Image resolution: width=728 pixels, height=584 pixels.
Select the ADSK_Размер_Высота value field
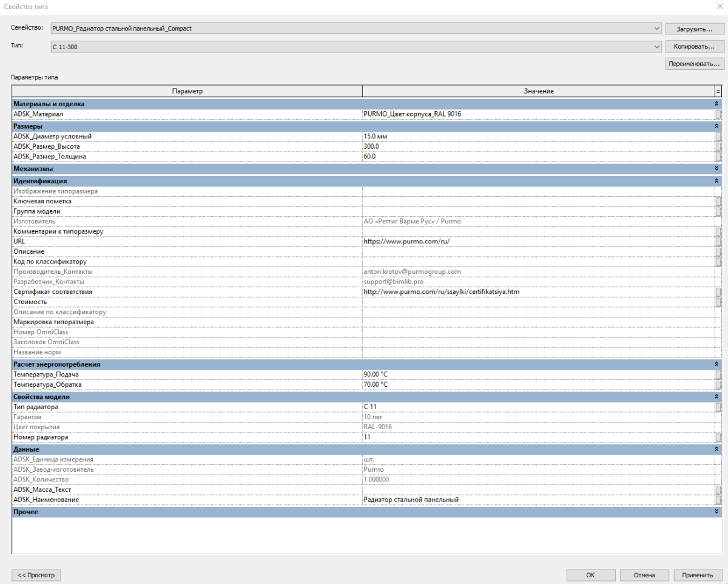(538, 146)
